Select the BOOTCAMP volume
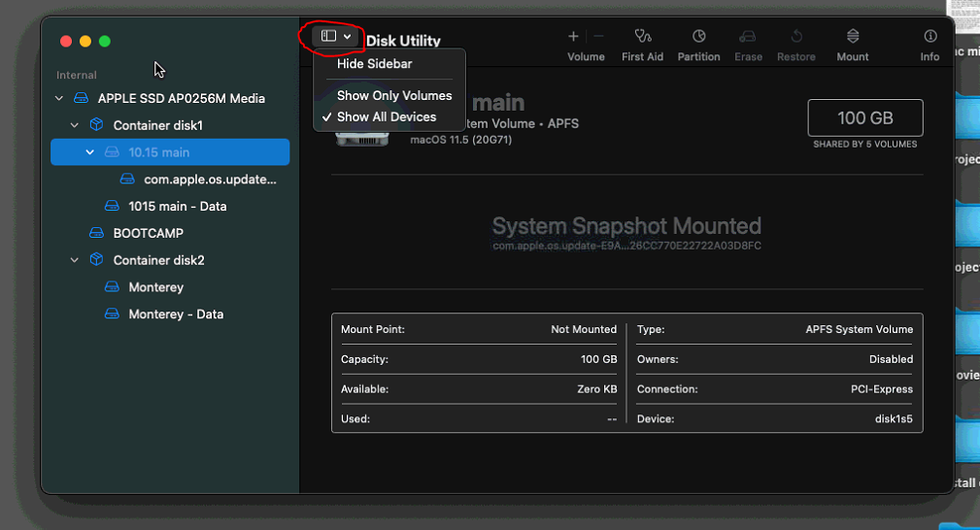 148,233
